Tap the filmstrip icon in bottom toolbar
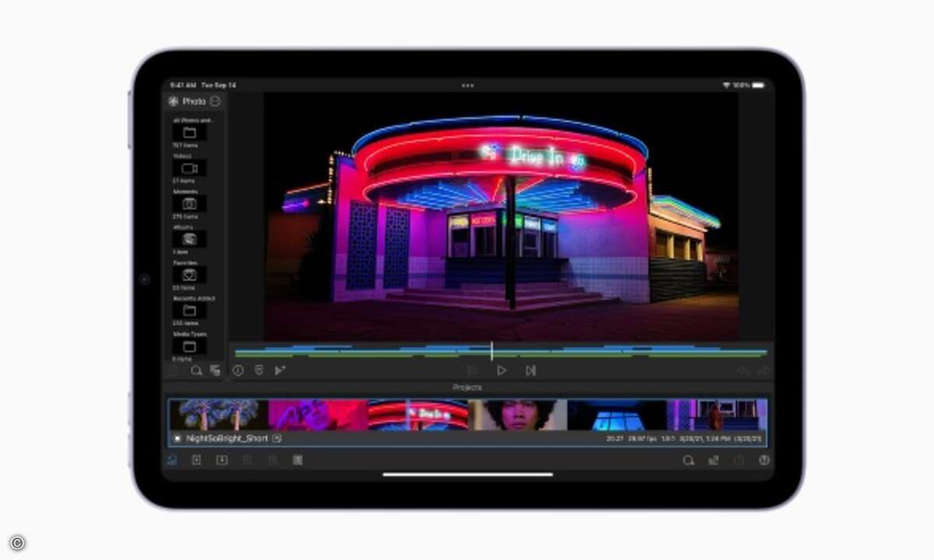 click(297, 460)
